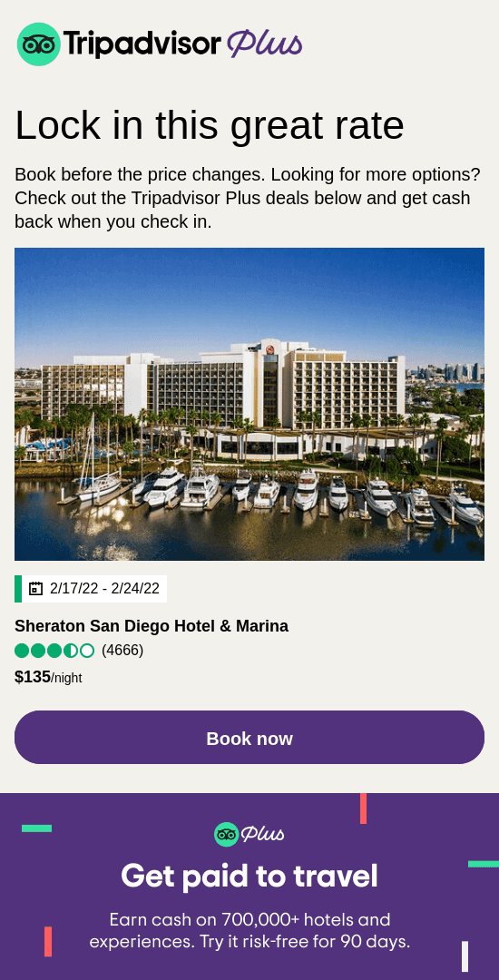The width and height of the screenshot is (499, 980).
Task: Click the Get paid to travel heading
Action: tap(249, 876)
